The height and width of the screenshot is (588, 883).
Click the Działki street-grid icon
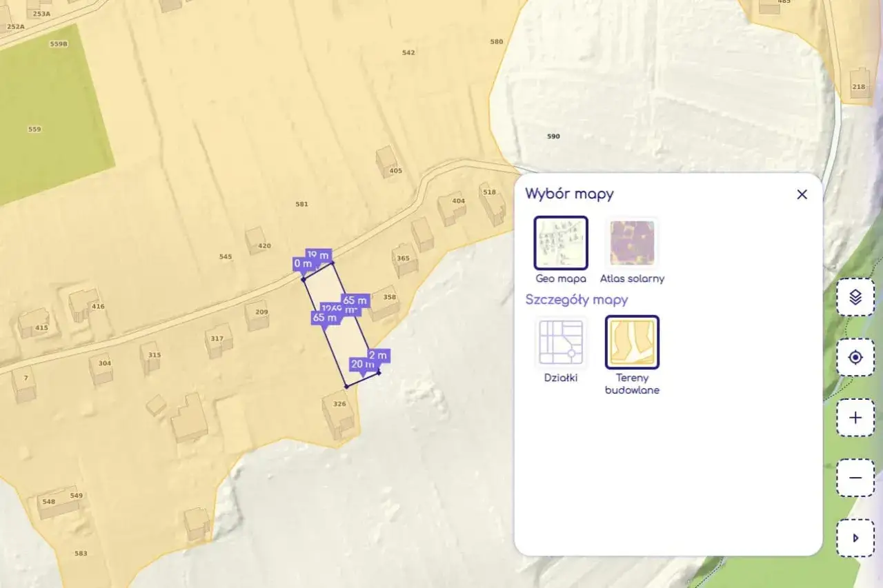pos(561,341)
